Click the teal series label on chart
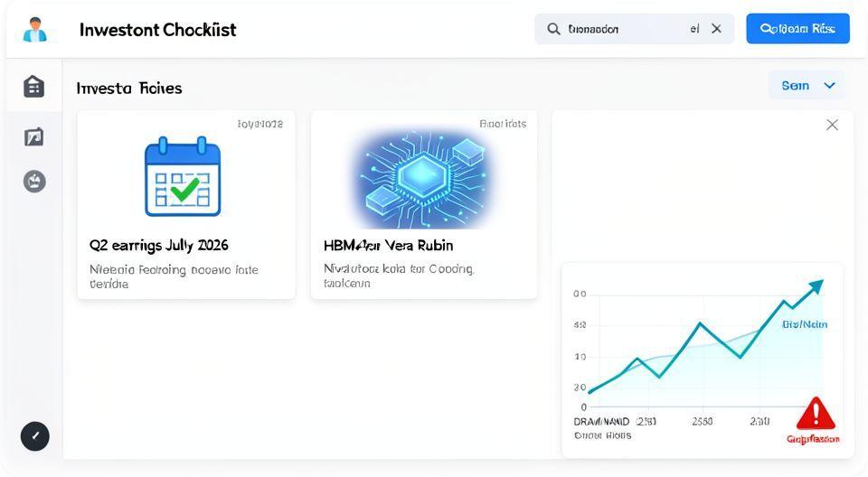The image size is (868, 477). coord(805,324)
